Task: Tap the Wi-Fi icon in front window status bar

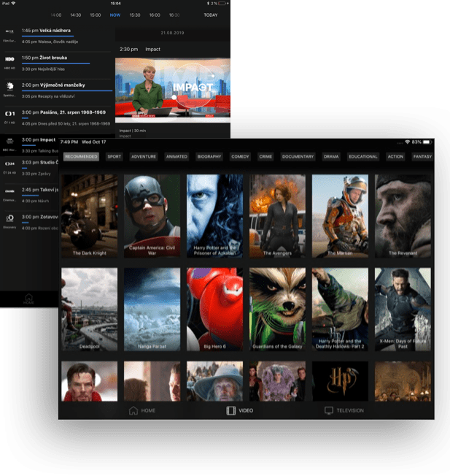Action: [x=407, y=142]
